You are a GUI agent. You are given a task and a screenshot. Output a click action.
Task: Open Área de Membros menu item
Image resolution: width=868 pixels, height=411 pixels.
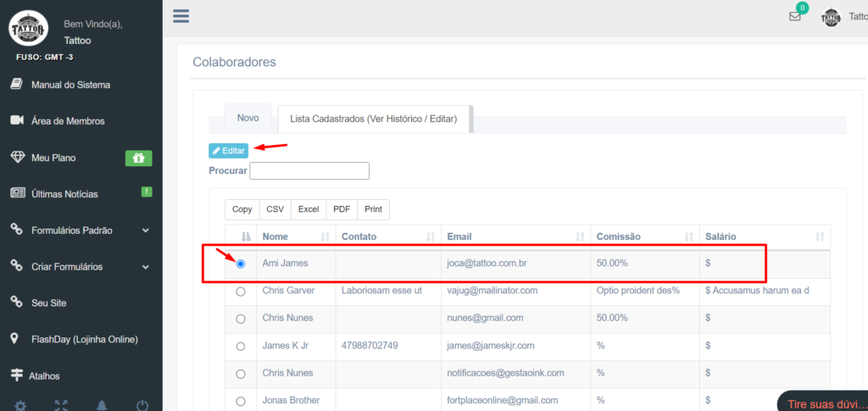click(68, 121)
